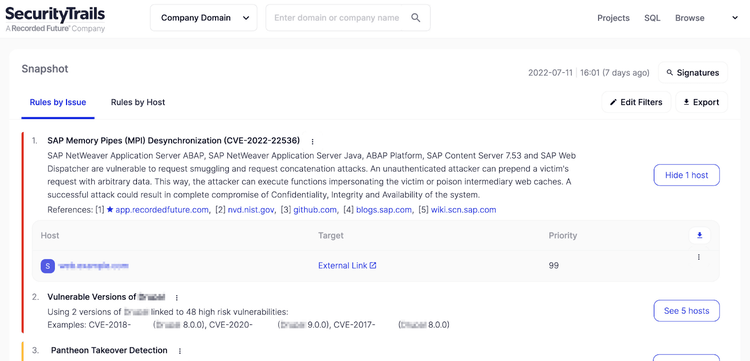Switch to Rules by Host tab

click(x=138, y=102)
